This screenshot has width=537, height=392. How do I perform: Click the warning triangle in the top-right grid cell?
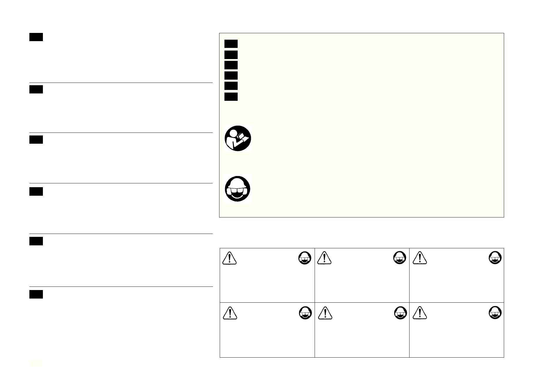point(420,258)
